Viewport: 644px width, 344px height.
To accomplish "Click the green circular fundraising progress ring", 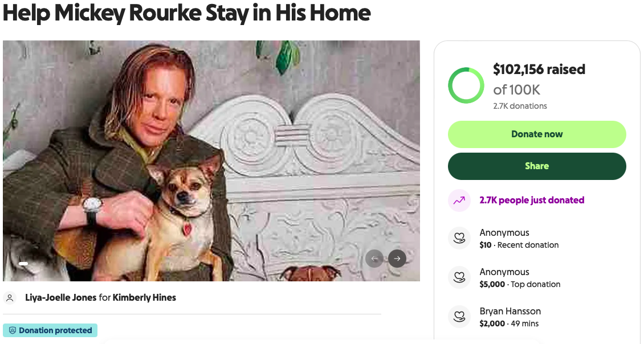I will [466, 86].
